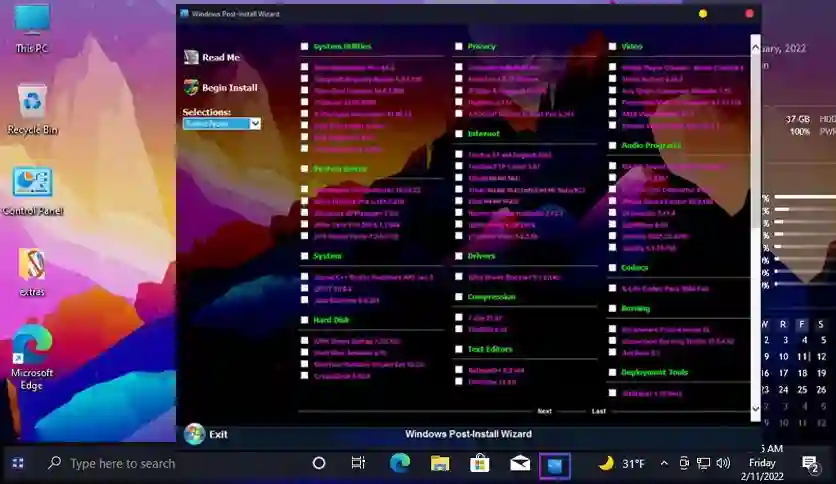Jump to the Last page
This screenshot has height=484, width=836.
coord(599,411)
